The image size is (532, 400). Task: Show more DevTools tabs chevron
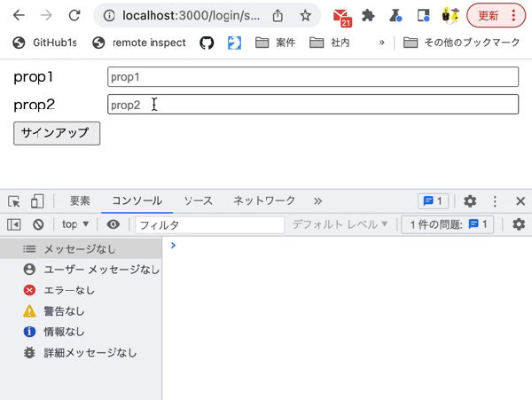point(317,201)
